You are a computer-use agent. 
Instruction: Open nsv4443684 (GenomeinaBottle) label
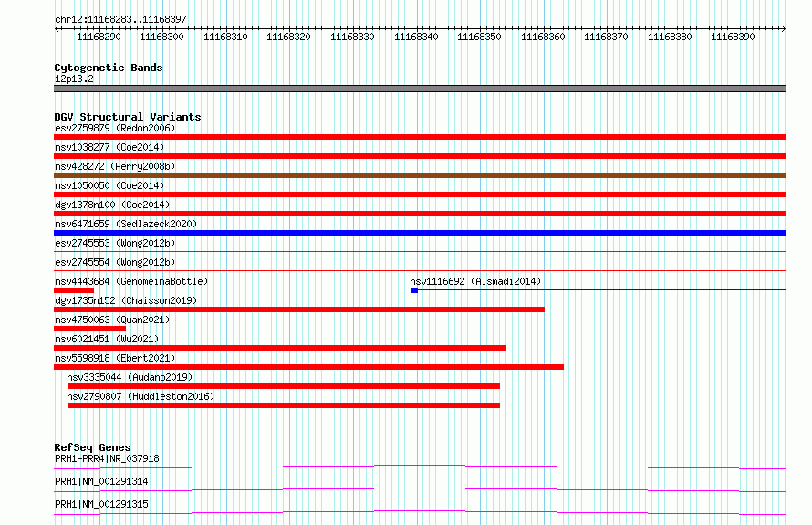[x=131, y=281]
